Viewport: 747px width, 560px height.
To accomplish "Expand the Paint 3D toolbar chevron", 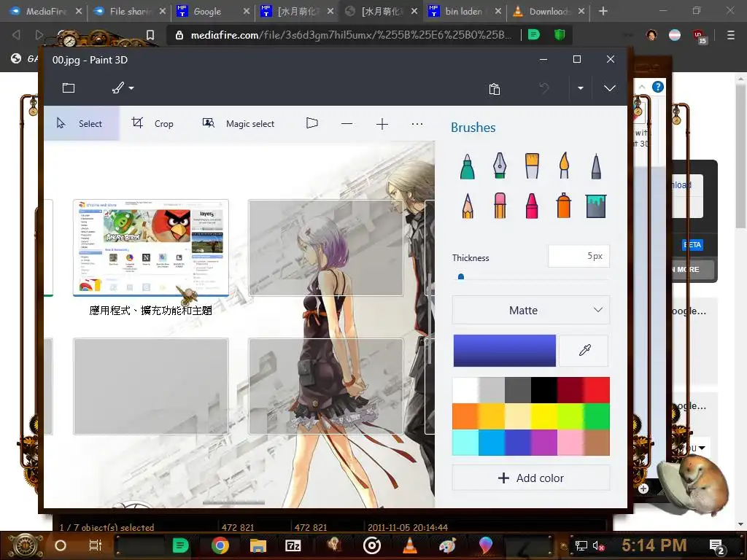I will click(x=609, y=88).
